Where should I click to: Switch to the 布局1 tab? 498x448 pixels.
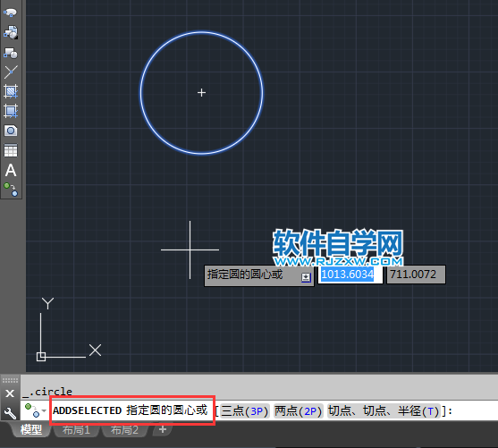(76, 430)
